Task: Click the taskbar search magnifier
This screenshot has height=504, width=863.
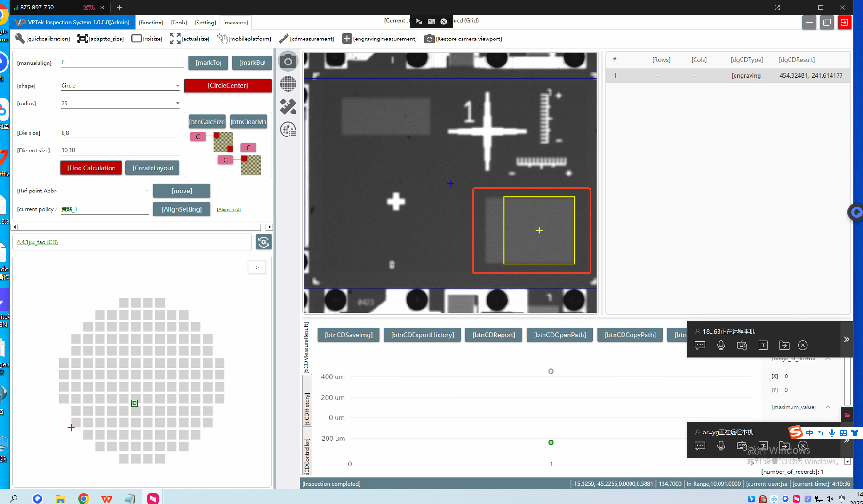Action: (x=14, y=498)
